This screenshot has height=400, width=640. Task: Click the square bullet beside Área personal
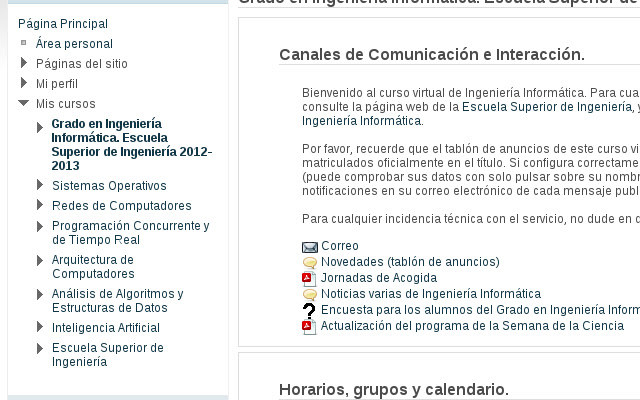pyautogui.click(x=24, y=42)
